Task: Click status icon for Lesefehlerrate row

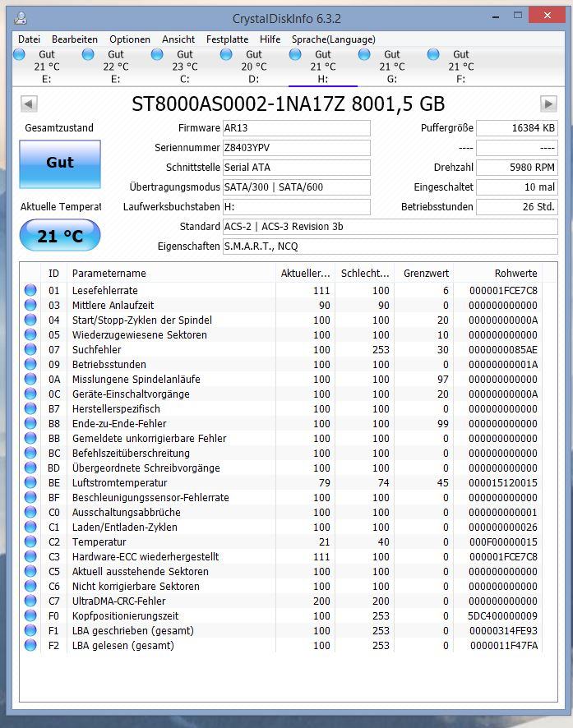Action: tap(30, 290)
